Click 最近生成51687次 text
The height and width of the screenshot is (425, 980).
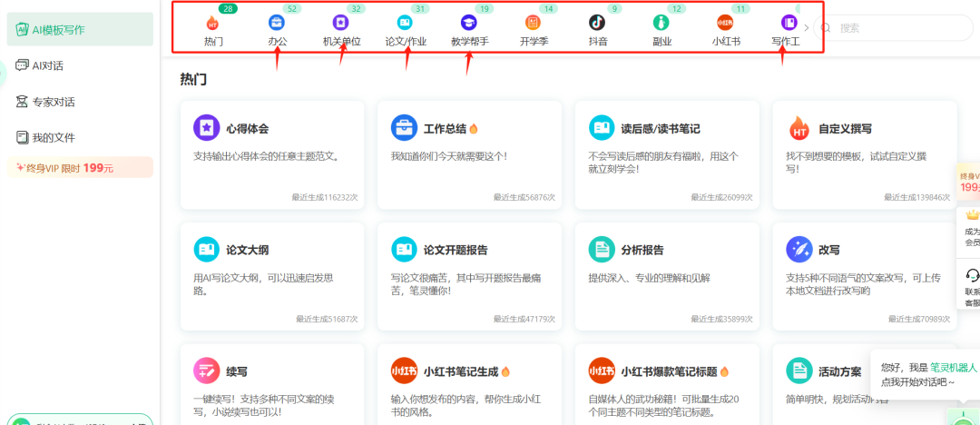tap(327, 319)
